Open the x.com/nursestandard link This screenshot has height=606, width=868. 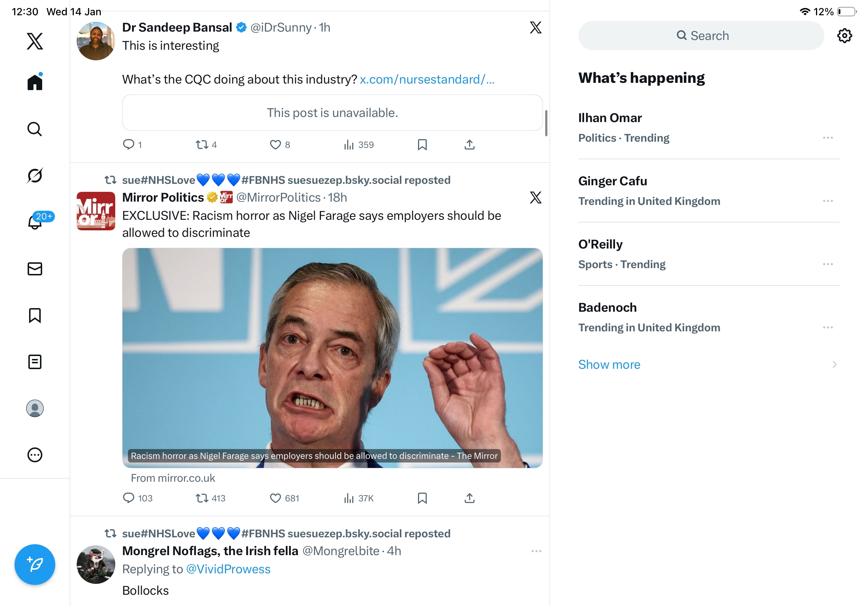427,79
